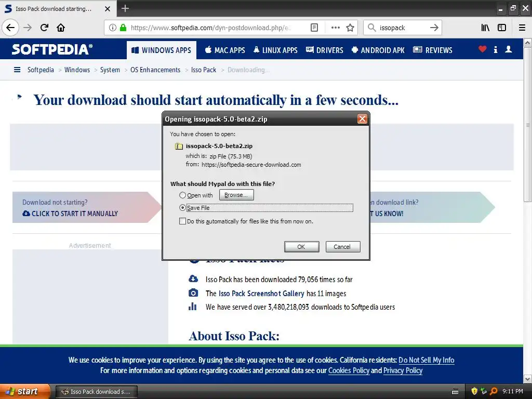Go back with the browser back arrow
Screen dimensions: 532x399
pos(10,28)
